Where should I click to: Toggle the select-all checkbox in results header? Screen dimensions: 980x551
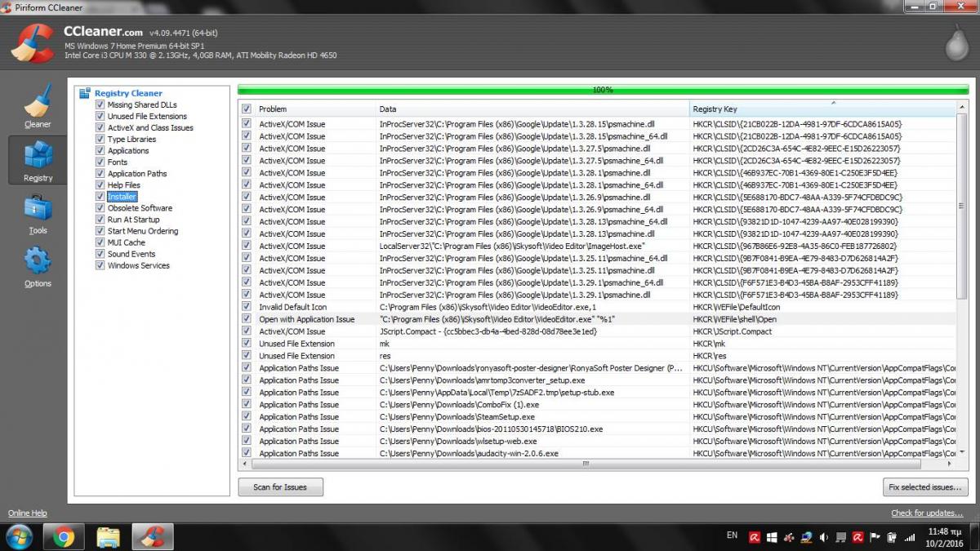tap(247, 109)
